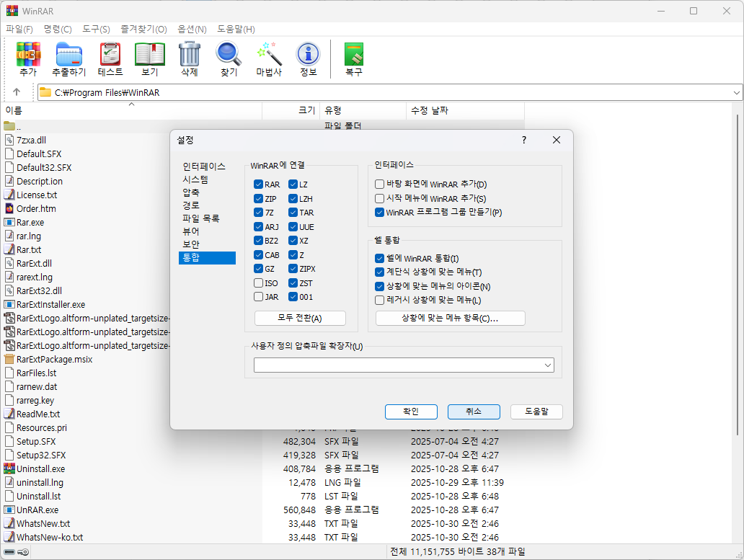Viewport: 744px width, 560px height.
Task: Click the vertical scrollbar of file list
Action: [738, 275]
